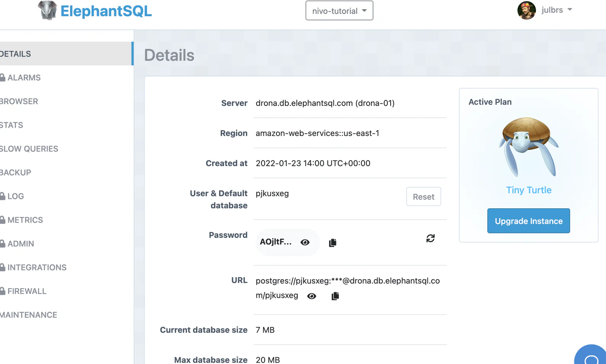Viewport: 606px width, 364px height.
Task: Click the lock icon beside Firewall
Action: point(3,291)
